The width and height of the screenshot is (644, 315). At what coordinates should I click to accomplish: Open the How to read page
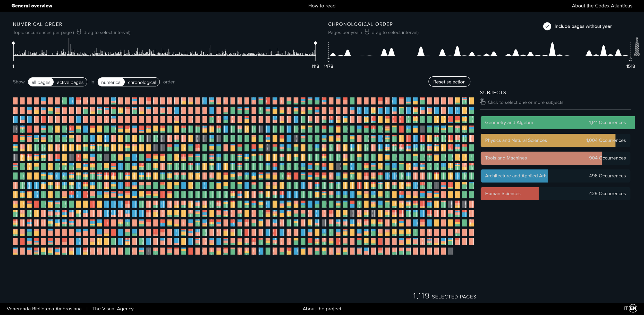(322, 6)
